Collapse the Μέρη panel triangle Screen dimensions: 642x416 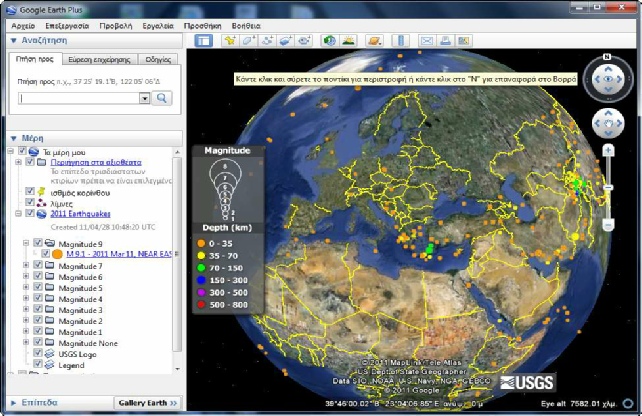(14, 138)
